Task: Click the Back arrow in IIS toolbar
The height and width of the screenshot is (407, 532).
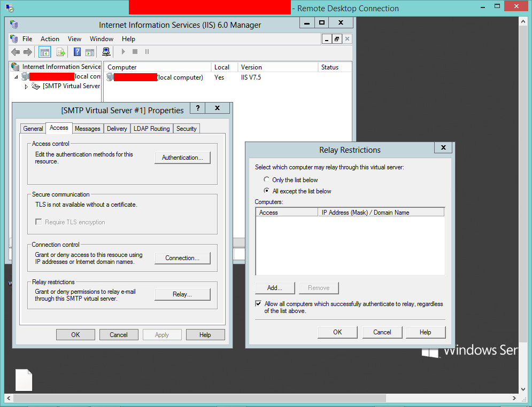Action: [x=16, y=52]
